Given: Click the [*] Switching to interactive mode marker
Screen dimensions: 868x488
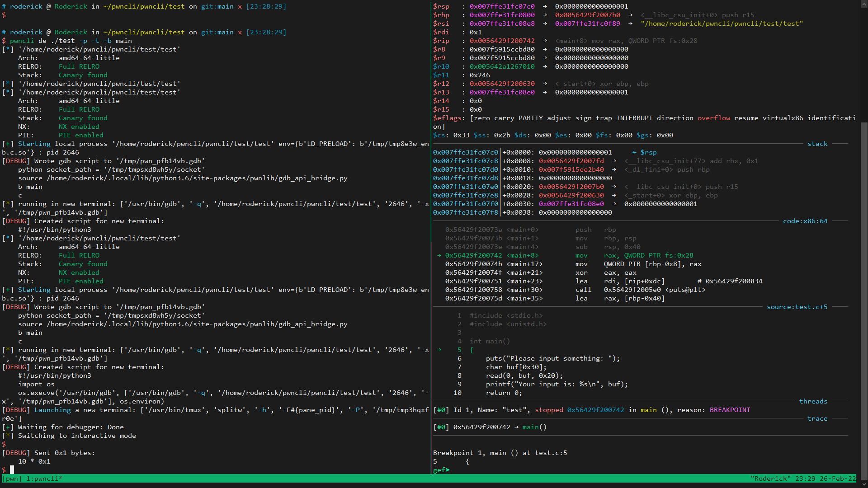Looking at the screenshot, I should point(8,436).
